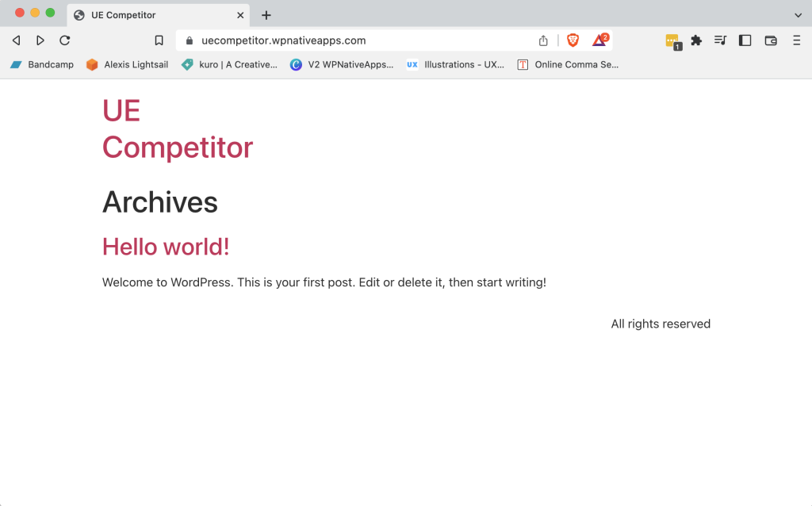Open the kuro A Creative bookmark
Image resolution: width=812 pixels, height=506 pixels.
pyautogui.click(x=229, y=65)
